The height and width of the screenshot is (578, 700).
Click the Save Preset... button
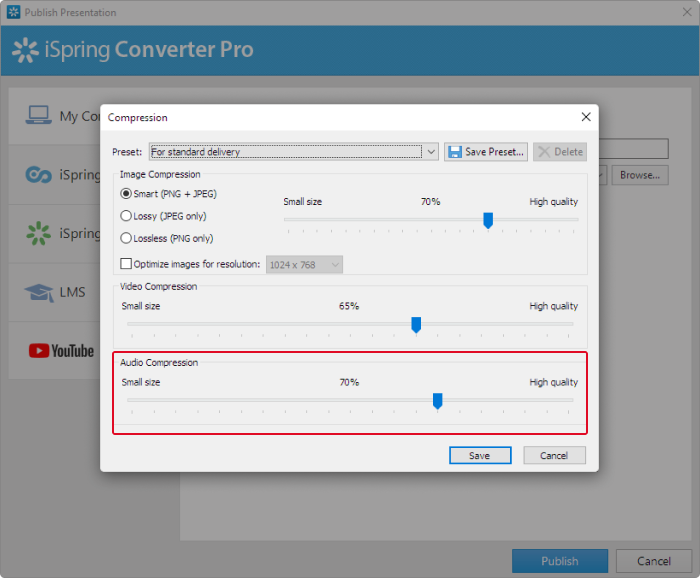click(x=486, y=152)
